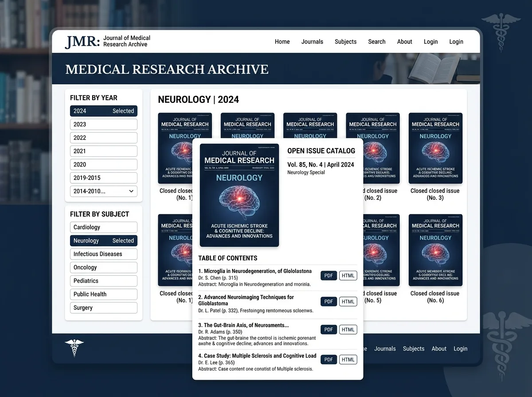Filter by year 2020
Image resolution: width=532 pixels, height=397 pixels.
[x=104, y=164]
